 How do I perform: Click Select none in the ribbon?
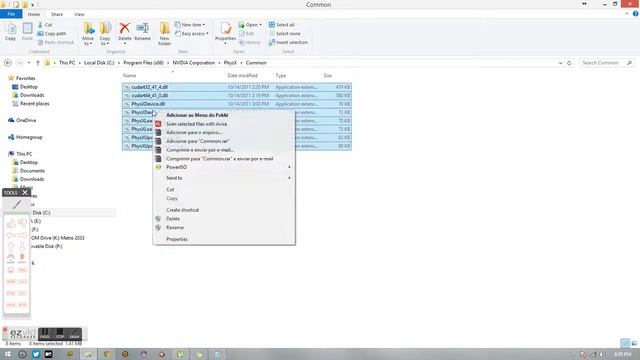[284, 33]
